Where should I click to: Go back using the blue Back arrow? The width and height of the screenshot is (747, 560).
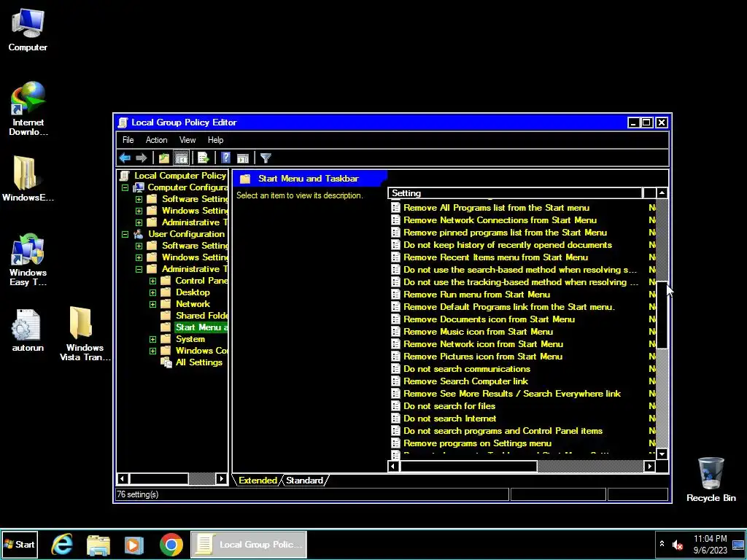[125, 157]
